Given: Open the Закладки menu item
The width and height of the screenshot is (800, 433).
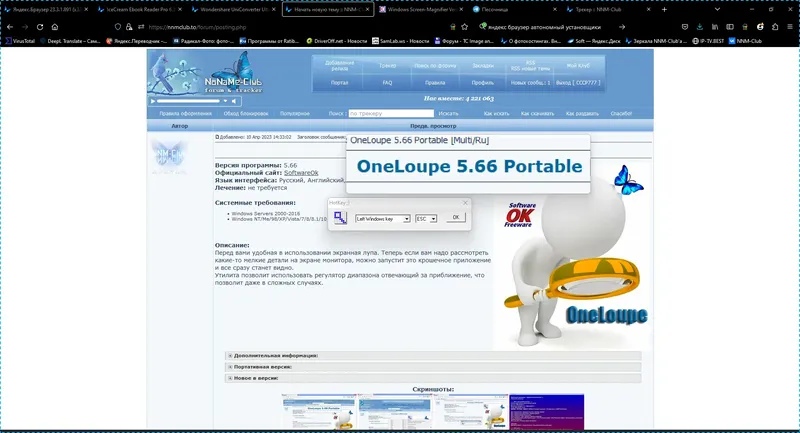Looking at the screenshot, I should (x=483, y=66).
